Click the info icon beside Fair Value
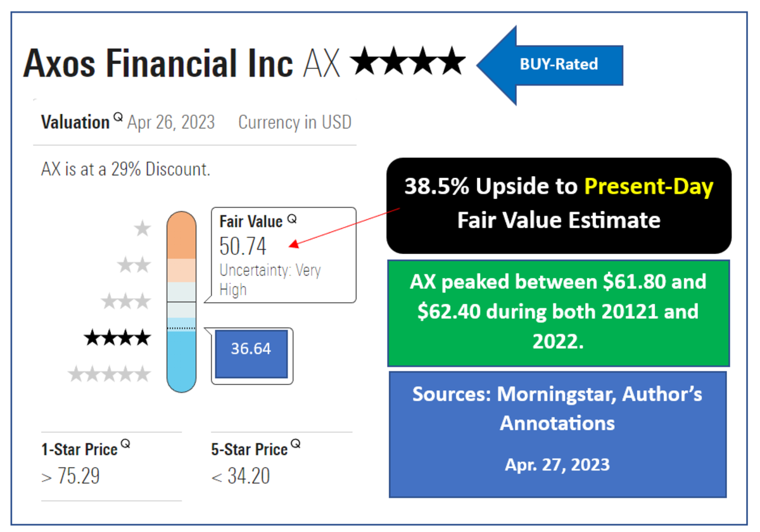 291,219
